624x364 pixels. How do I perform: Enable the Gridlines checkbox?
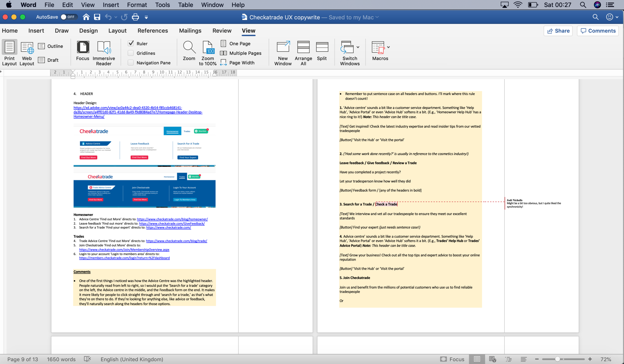coord(131,53)
